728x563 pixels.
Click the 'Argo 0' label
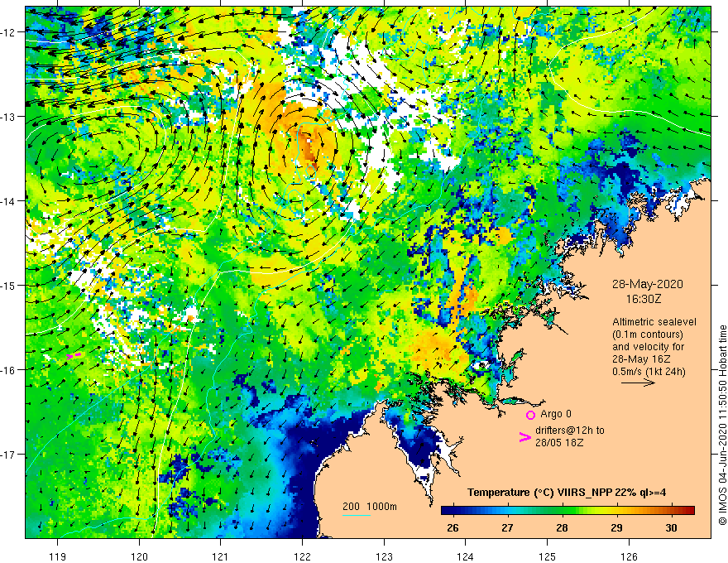coord(556,414)
